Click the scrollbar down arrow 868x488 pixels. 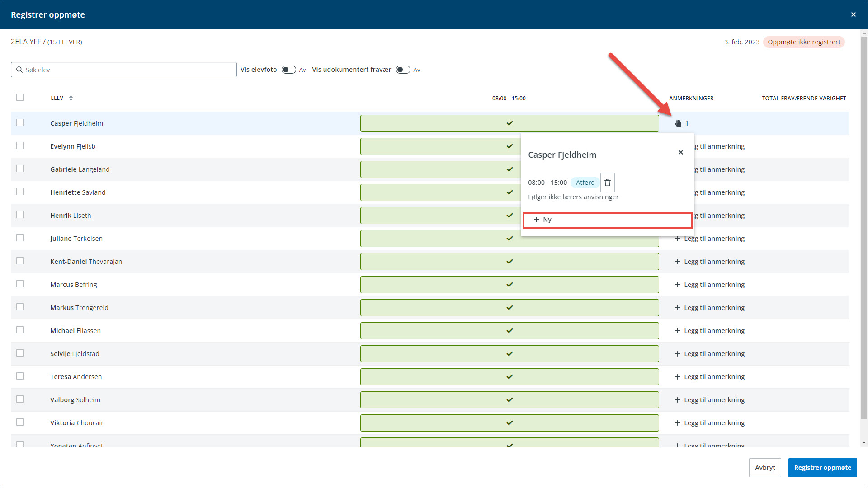tap(864, 443)
